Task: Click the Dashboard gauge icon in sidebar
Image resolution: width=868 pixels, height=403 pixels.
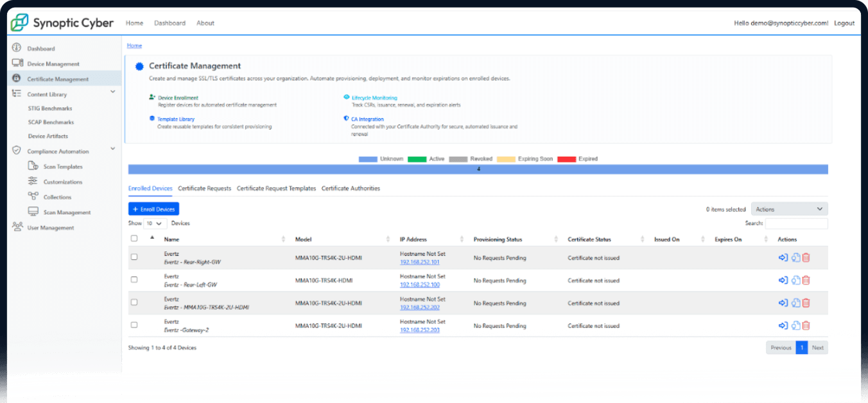Action: point(17,48)
